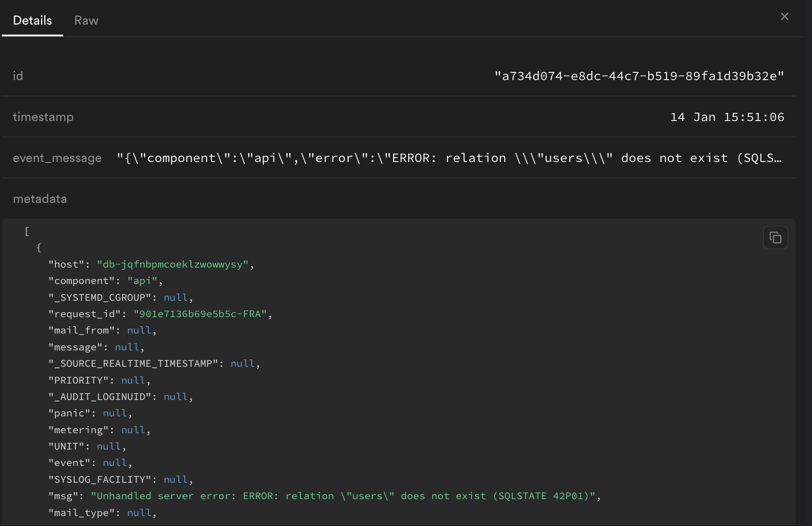Image resolution: width=812 pixels, height=526 pixels.
Task: Click the event_message field label
Action: click(57, 158)
